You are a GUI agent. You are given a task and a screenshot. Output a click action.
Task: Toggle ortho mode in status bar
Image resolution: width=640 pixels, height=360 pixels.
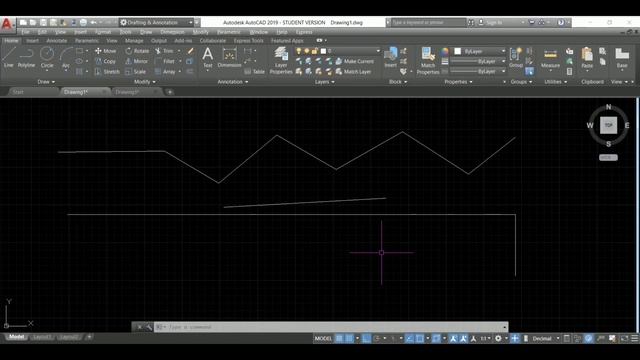coord(366,338)
